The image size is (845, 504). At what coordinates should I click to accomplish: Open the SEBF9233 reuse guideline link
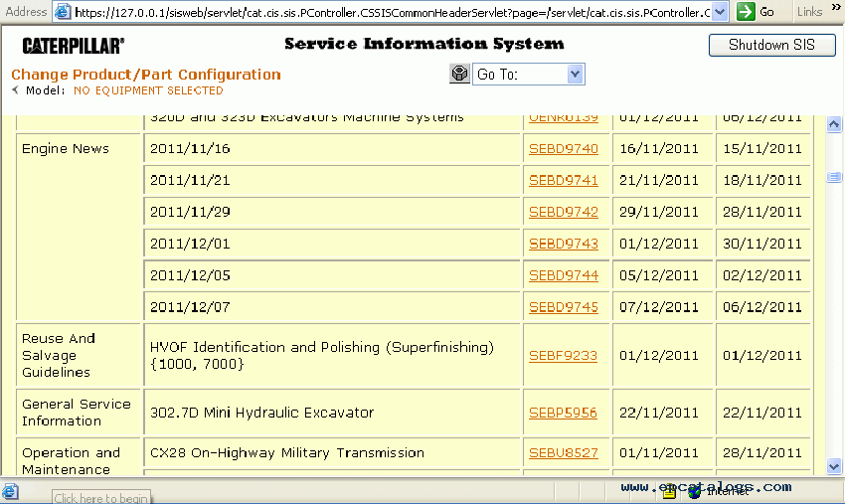coord(563,356)
